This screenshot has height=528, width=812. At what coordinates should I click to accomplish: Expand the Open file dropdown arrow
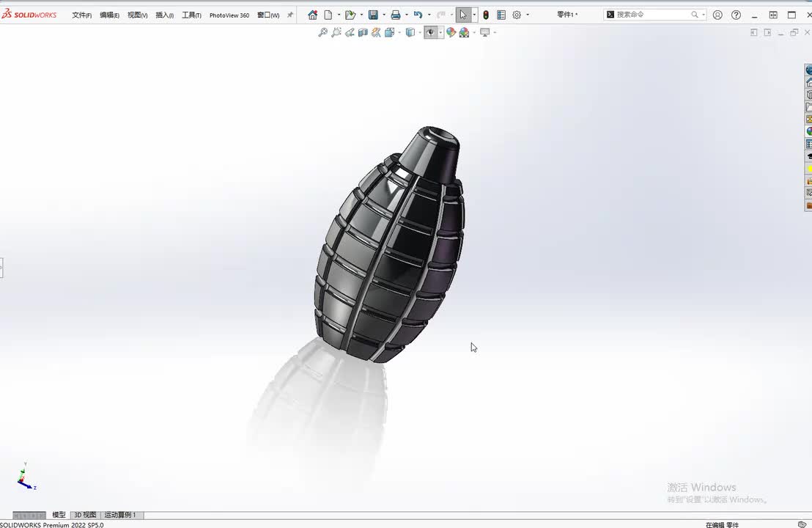(x=361, y=15)
